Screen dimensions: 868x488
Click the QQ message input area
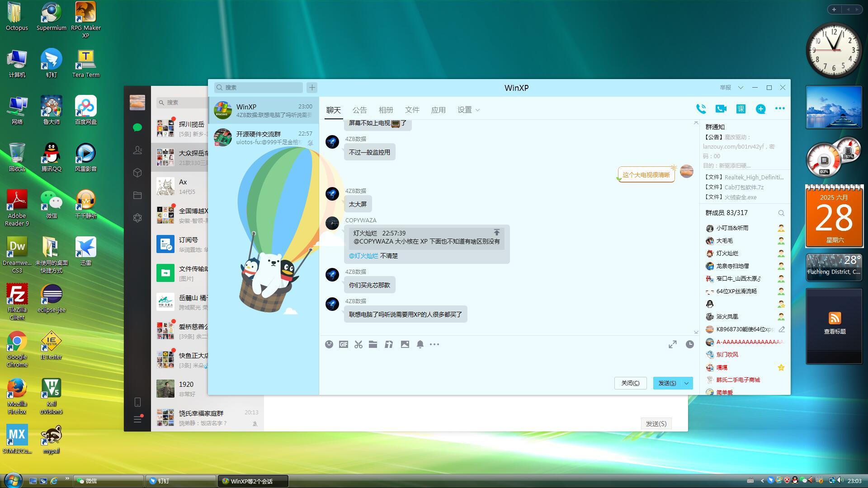pos(509,364)
